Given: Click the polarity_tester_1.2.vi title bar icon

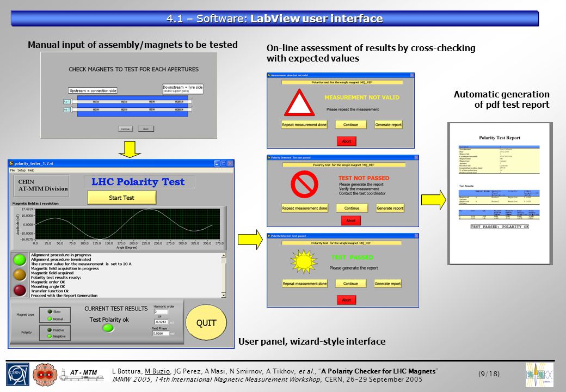Looking at the screenshot, I should click(x=11, y=163).
